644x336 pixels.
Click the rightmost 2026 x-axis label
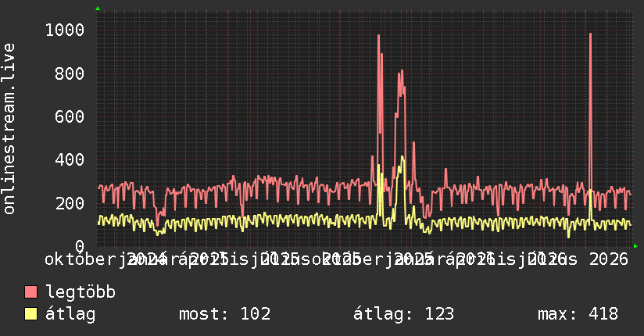tap(609, 259)
